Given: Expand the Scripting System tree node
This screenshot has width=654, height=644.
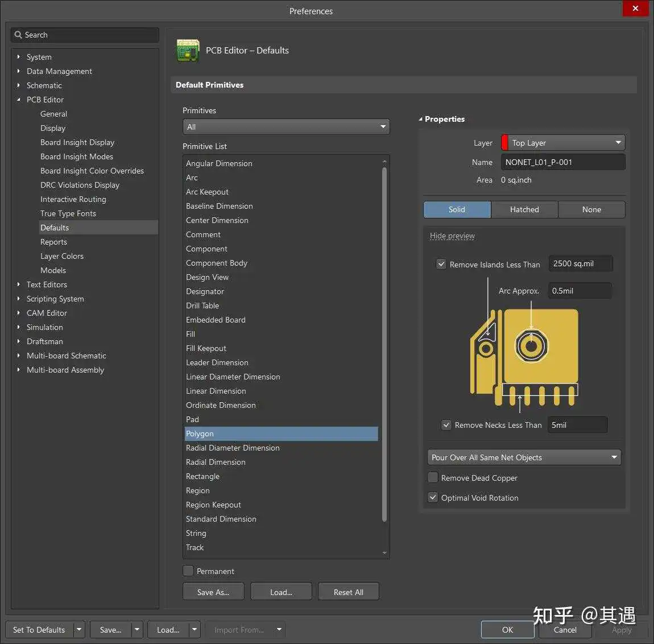Looking at the screenshot, I should (18, 299).
